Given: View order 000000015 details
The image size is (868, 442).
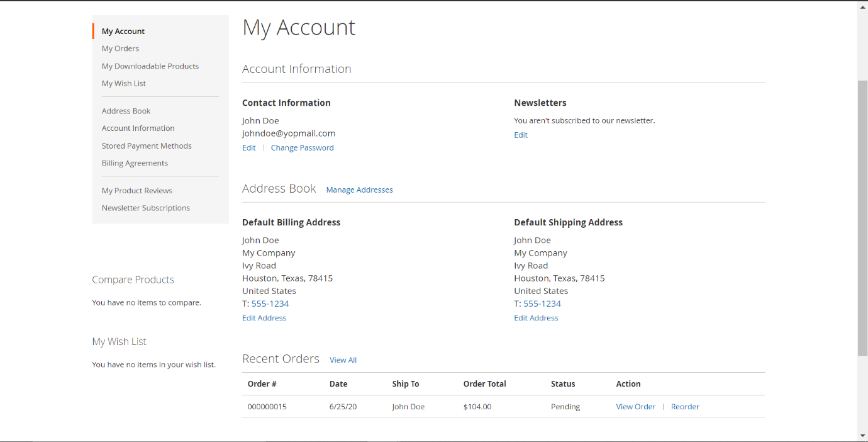Looking at the screenshot, I should (635, 407).
